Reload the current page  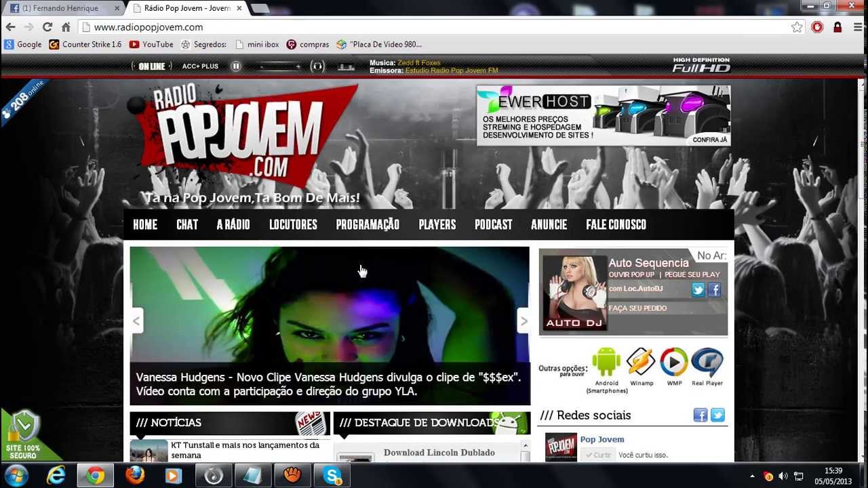click(x=47, y=27)
